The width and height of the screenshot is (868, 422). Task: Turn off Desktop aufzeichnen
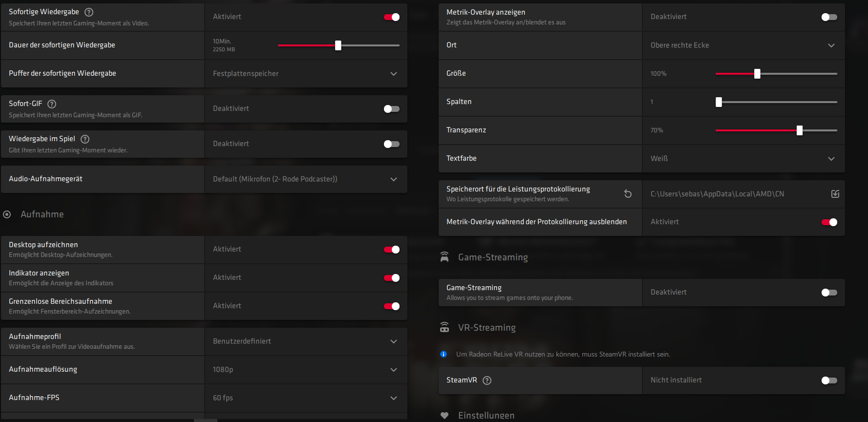(392, 250)
